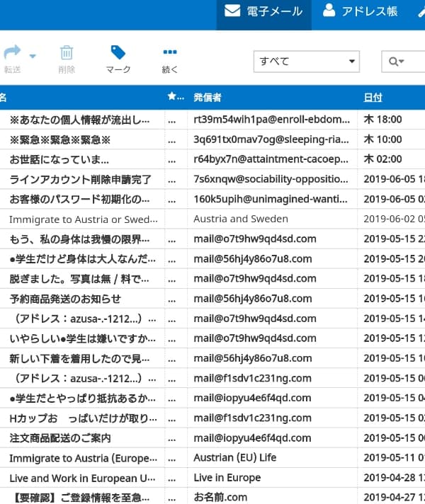Expand the forward options dropdown arrow
Viewport: 425px width, 504px height.
point(33,55)
